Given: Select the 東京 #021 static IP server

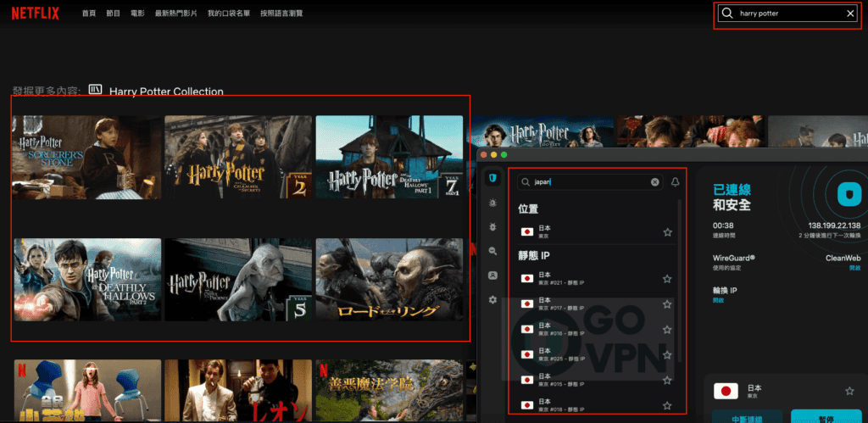Looking at the screenshot, I should [597, 279].
